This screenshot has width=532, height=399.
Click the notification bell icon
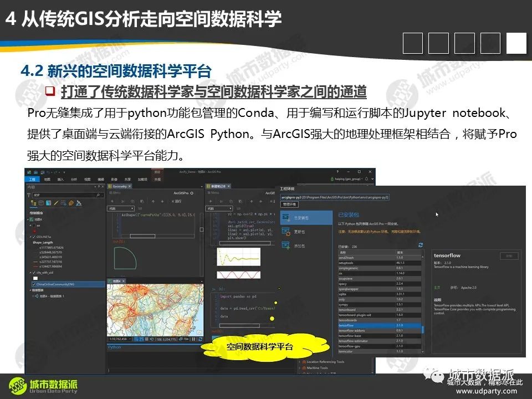366,179
